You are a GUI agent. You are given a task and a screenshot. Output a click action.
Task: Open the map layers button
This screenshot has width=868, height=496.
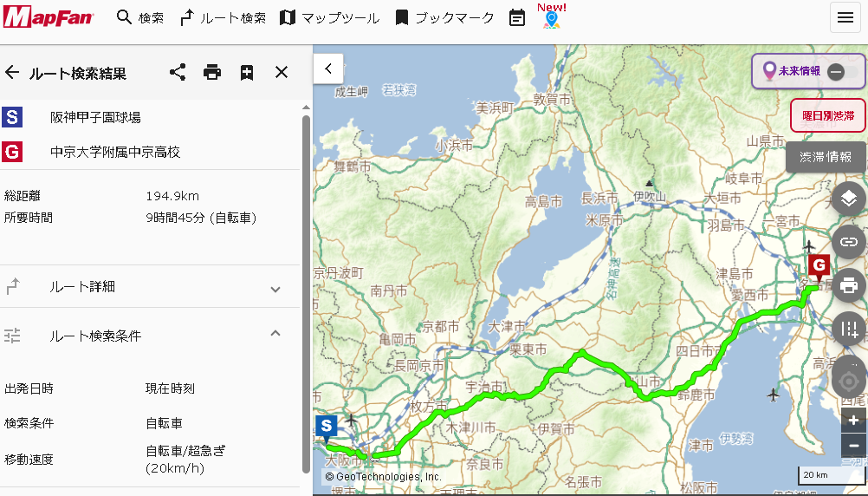[x=848, y=199]
